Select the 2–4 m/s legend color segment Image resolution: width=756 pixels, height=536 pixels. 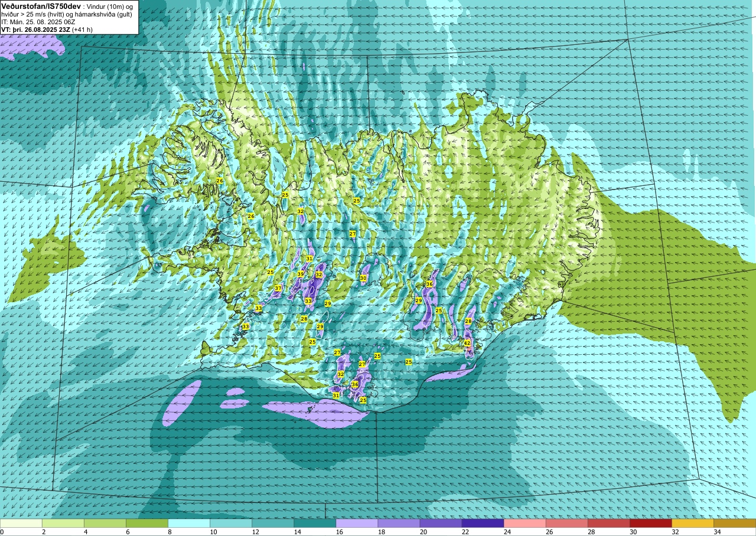click(63, 523)
